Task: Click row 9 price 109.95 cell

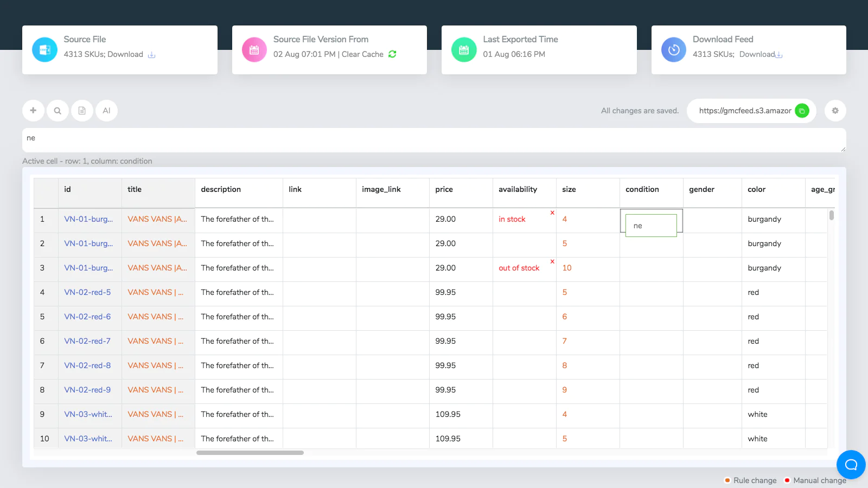Action: click(x=461, y=415)
